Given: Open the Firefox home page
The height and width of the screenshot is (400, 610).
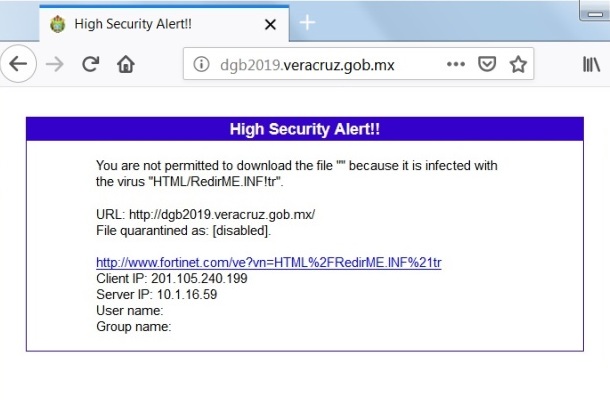Looking at the screenshot, I should pos(126,64).
